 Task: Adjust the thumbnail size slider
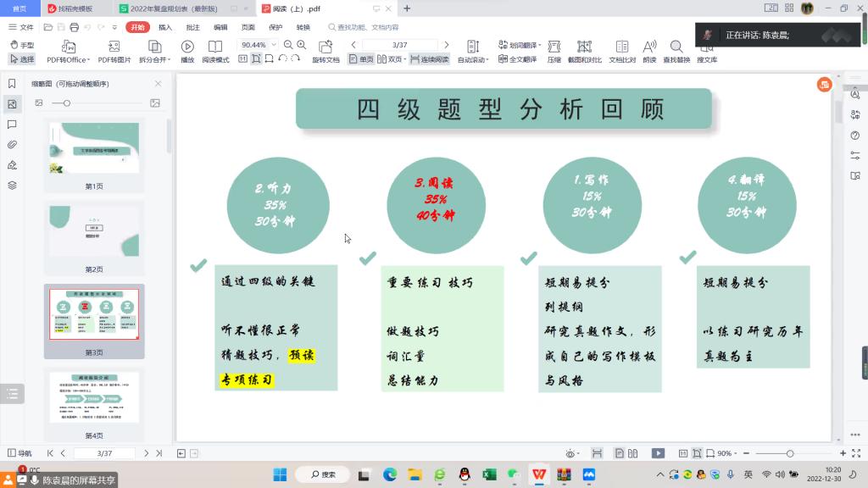(x=67, y=103)
